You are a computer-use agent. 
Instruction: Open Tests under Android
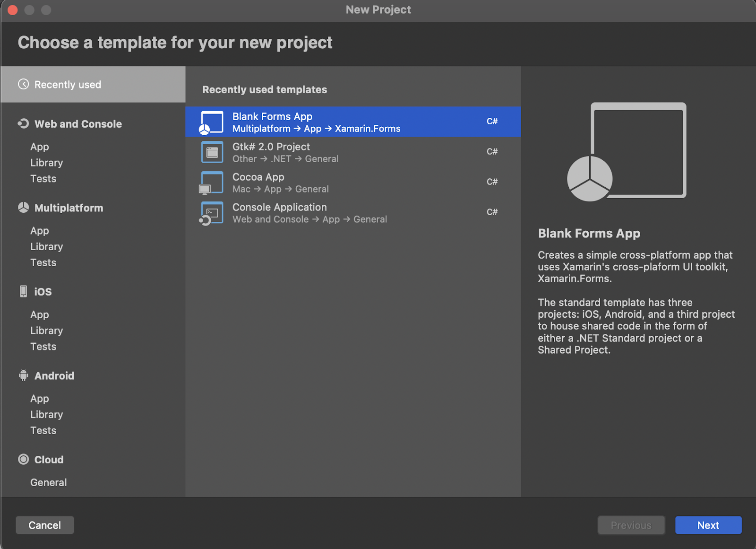[43, 430]
